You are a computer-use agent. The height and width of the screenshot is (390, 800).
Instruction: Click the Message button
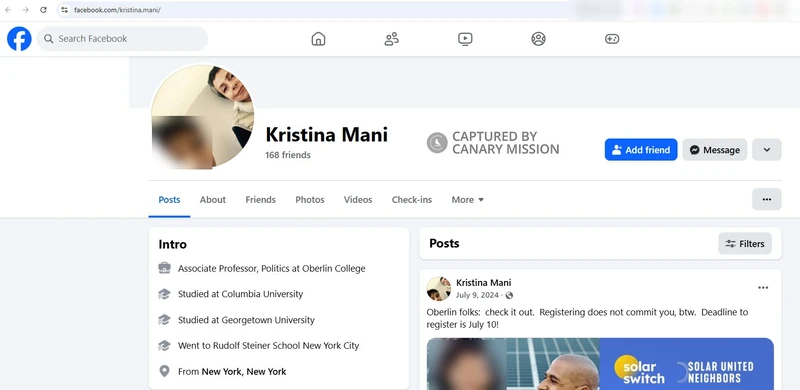(714, 150)
